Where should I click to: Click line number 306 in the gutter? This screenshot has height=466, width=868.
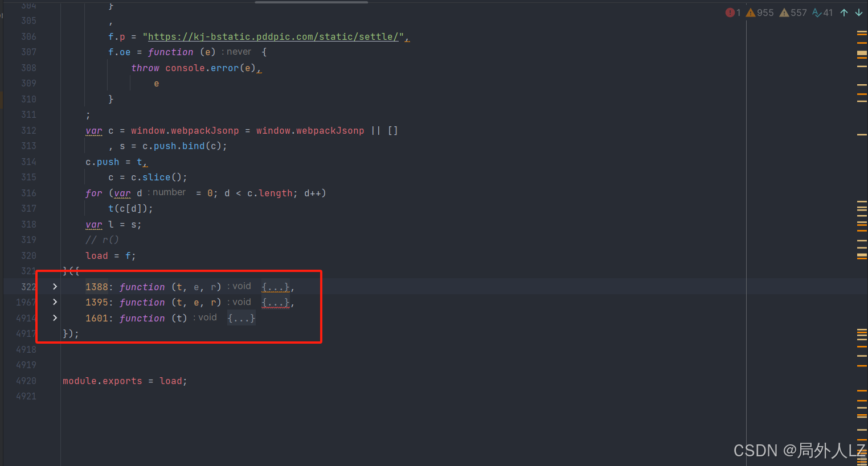tap(28, 36)
